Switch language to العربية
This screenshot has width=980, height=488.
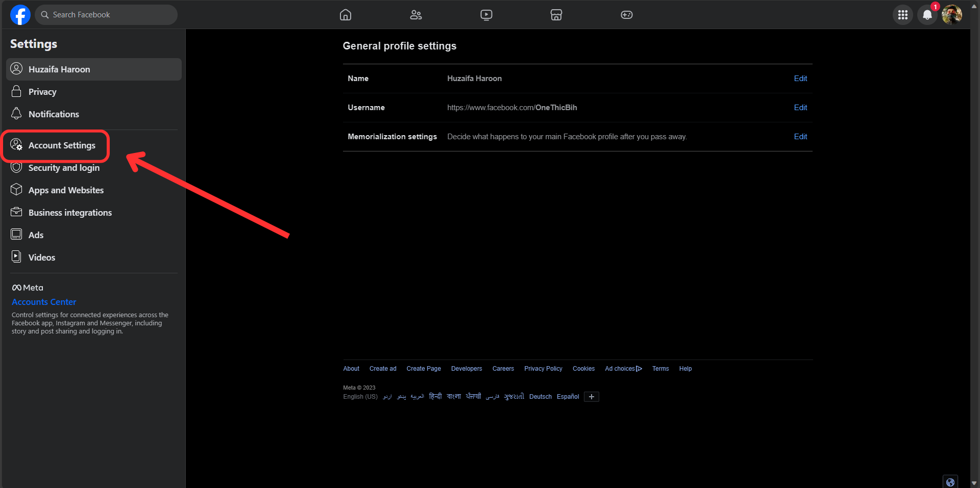point(417,397)
